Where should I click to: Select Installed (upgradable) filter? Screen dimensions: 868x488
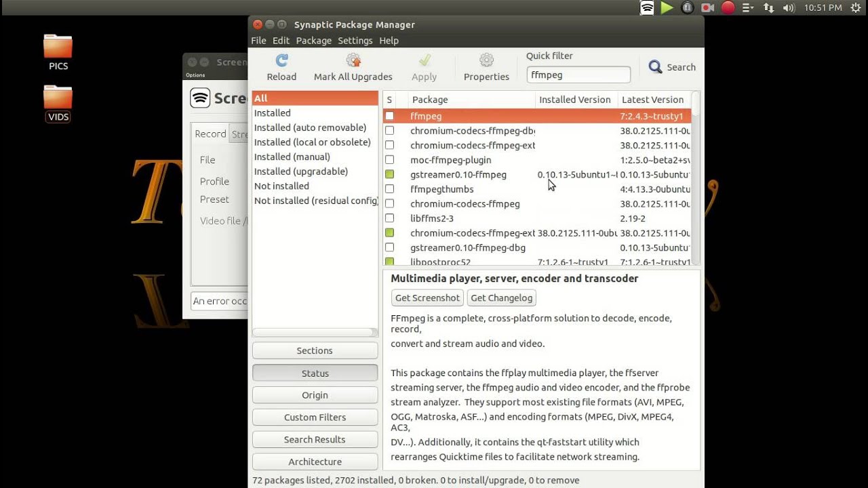pos(315,171)
